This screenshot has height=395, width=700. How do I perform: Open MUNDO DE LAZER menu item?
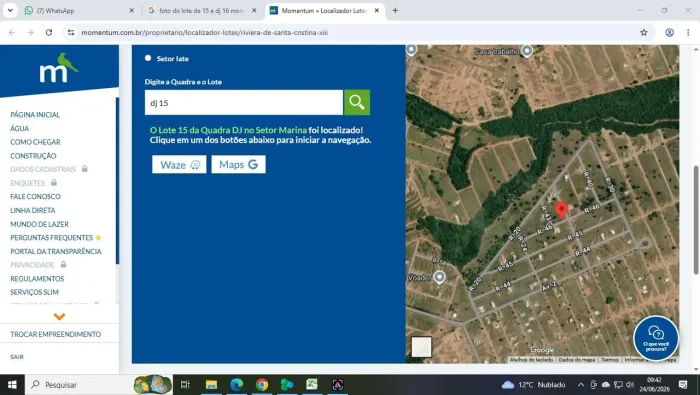click(x=39, y=224)
